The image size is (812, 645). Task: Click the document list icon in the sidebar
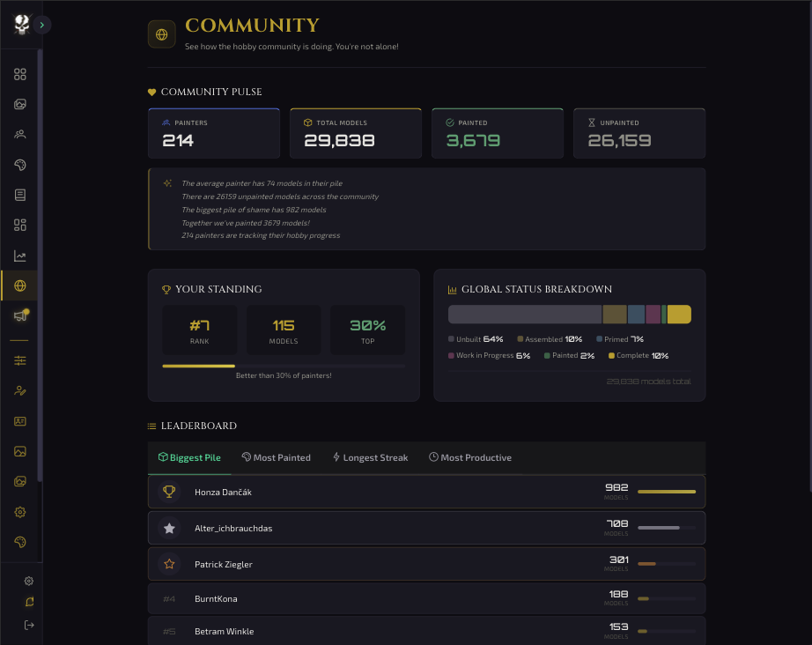coord(19,194)
